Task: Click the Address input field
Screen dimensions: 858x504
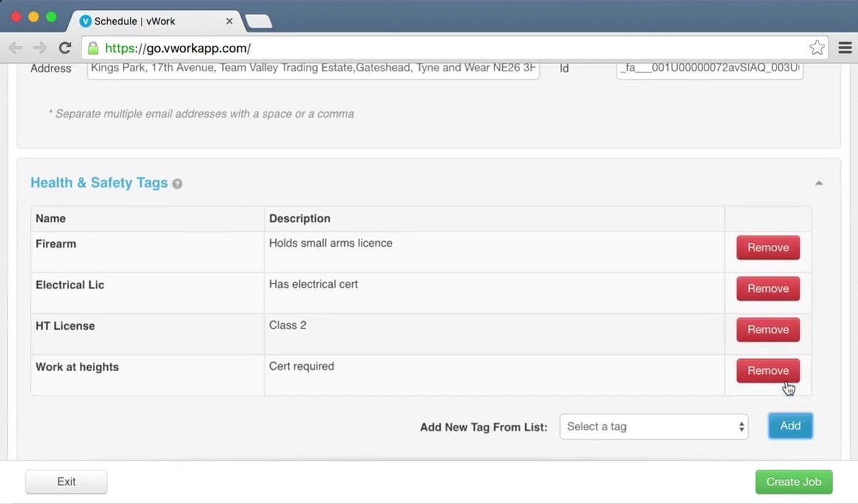Action: click(312, 69)
